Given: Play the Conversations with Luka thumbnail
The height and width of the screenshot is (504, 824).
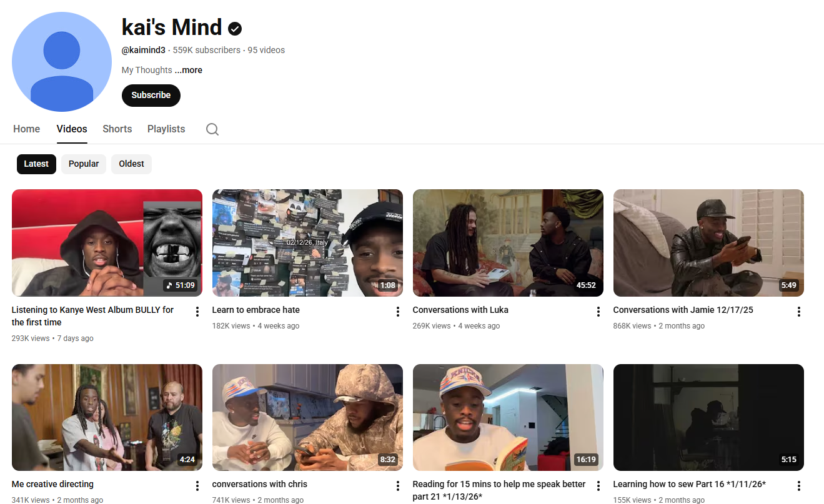Looking at the screenshot, I should pyautogui.click(x=508, y=243).
